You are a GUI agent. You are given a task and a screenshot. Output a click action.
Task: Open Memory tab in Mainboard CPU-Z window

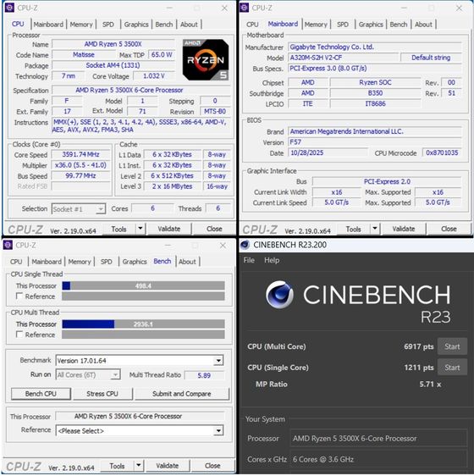click(x=316, y=25)
